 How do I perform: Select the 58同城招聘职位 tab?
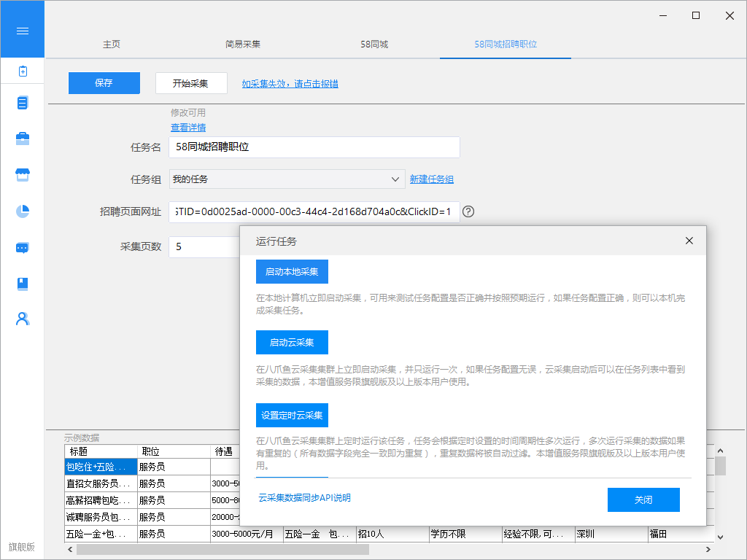[x=506, y=44]
